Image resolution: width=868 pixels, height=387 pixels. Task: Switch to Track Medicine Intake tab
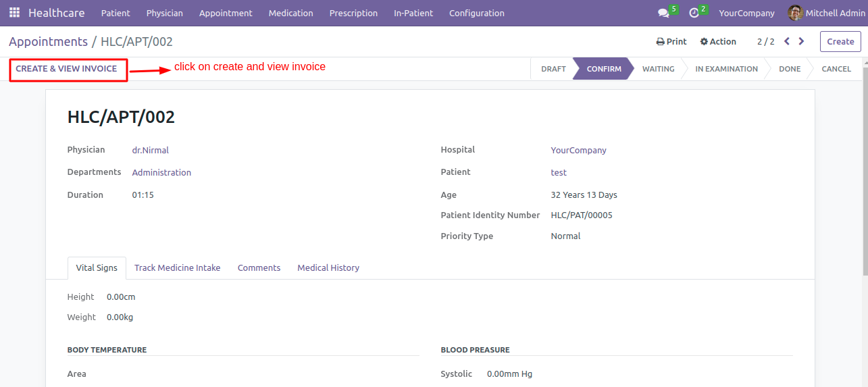coord(178,268)
